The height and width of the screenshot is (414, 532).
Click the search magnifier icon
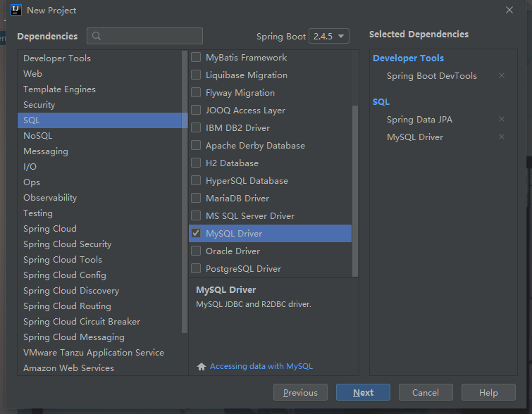(97, 36)
